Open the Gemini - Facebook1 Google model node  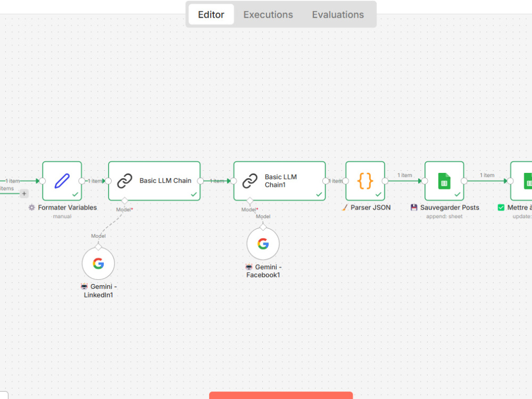pyautogui.click(x=263, y=244)
